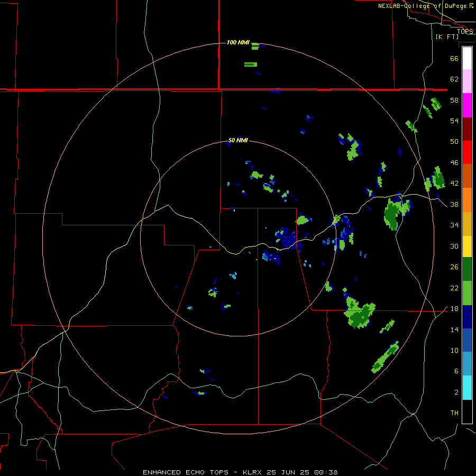Click the "TH" threshold legend label

pyautogui.click(x=454, y=413)
